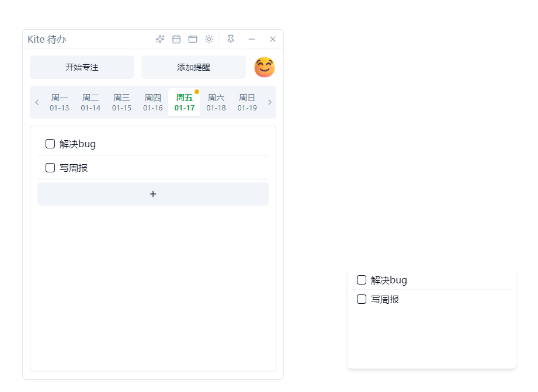Select the 周五 01-17 day tab
Screen dimensions: 538x392
tap(184, 102)
